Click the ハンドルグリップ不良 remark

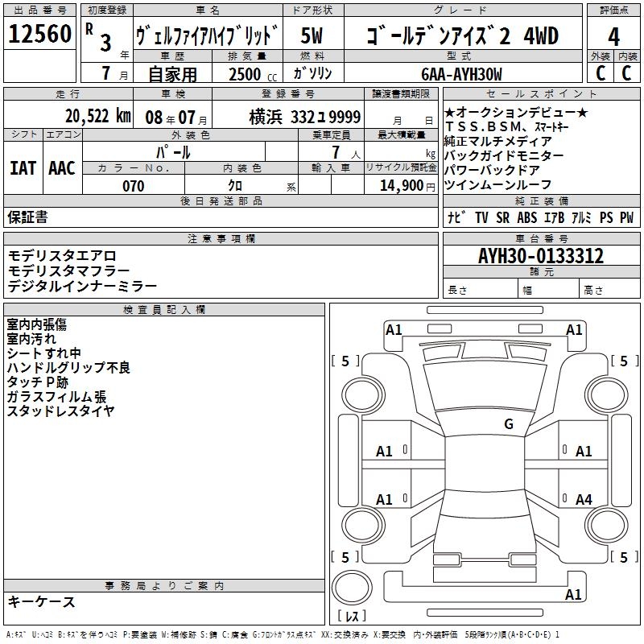click(68, 368)
